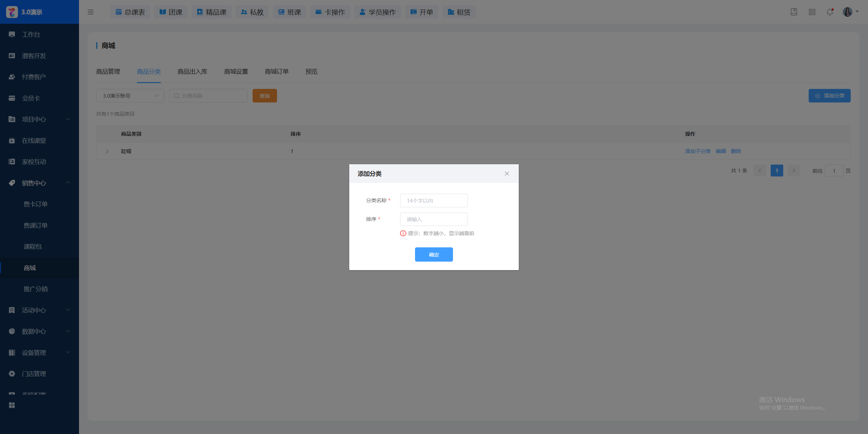868x434 pixels.
Task: Click the 确定 button in dialog
Action: [434, 254]
